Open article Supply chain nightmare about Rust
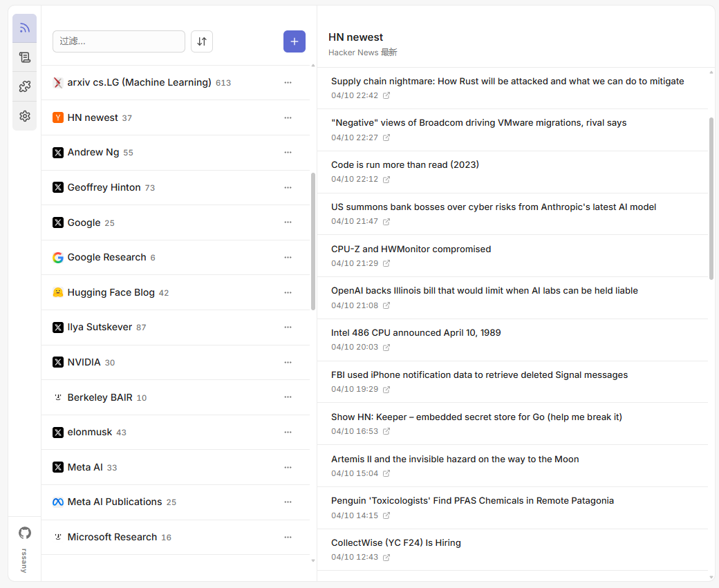This screenshot has height=588, width=719. (x=507, y=82)
